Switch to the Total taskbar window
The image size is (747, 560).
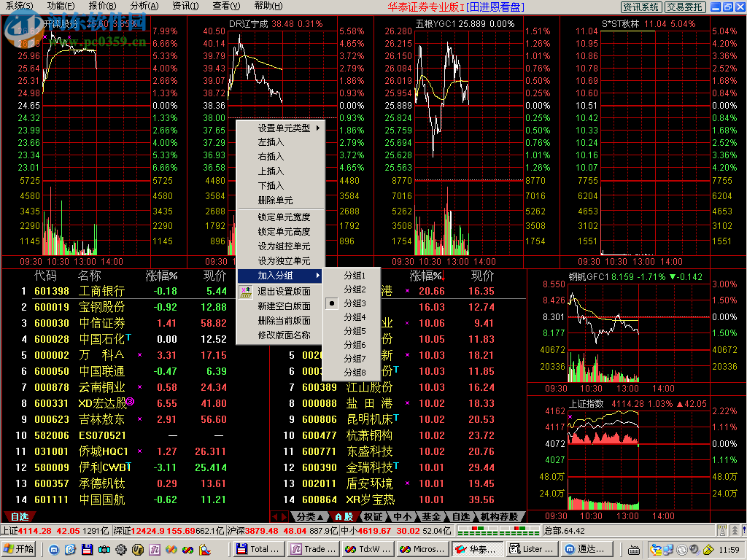pos(258,549)
